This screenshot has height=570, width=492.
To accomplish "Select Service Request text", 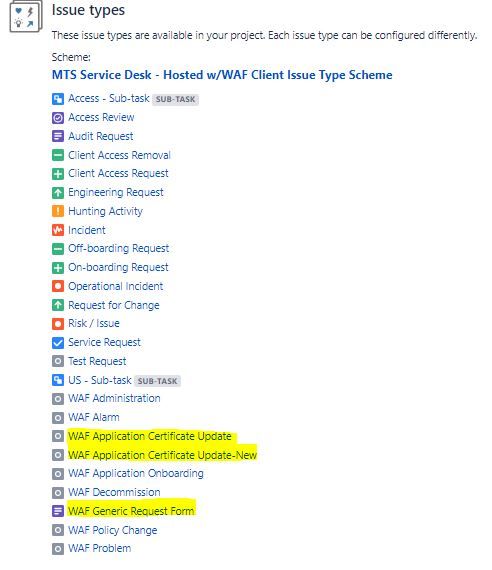I will (104, 342).
